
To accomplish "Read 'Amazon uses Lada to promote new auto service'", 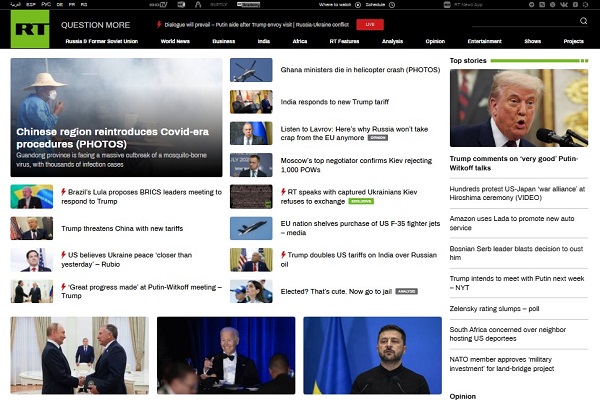I will coord(512,223).
